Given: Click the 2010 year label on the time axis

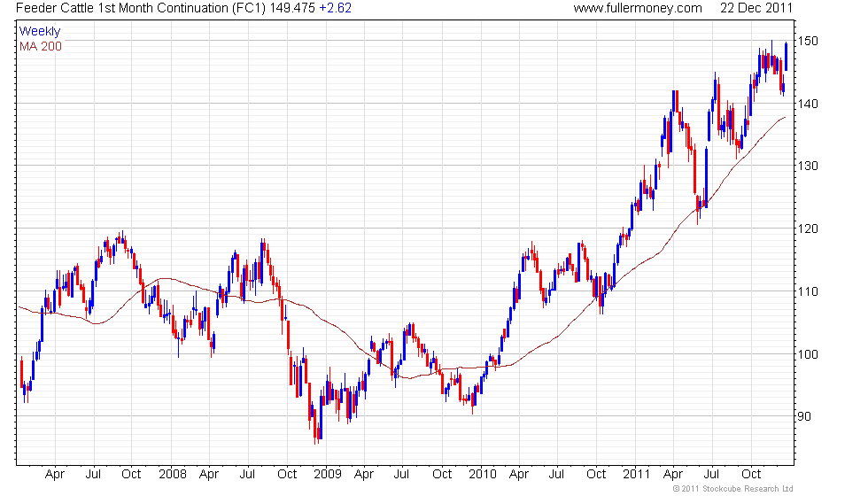Looking at the screenshot, I should tap(482, 475).
